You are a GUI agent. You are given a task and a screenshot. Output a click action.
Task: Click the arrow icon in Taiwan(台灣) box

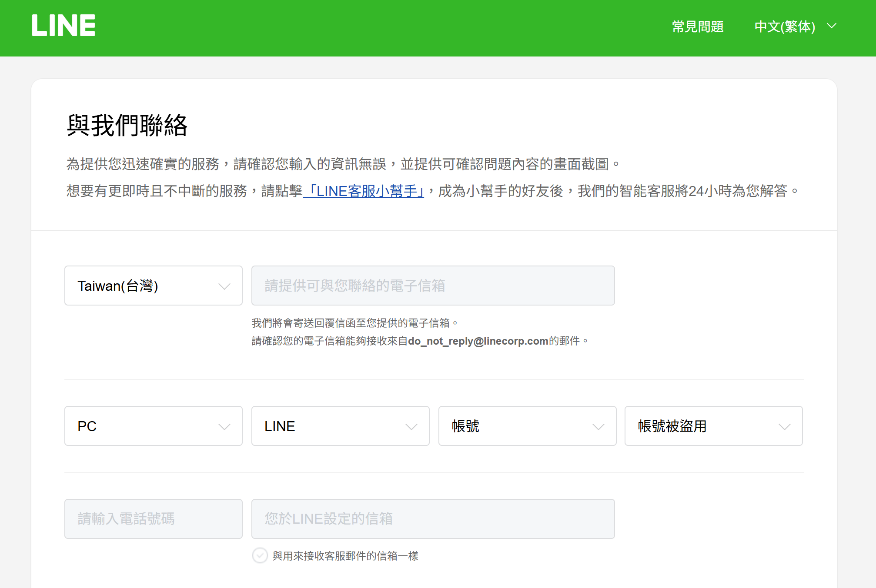pos(224,286)
